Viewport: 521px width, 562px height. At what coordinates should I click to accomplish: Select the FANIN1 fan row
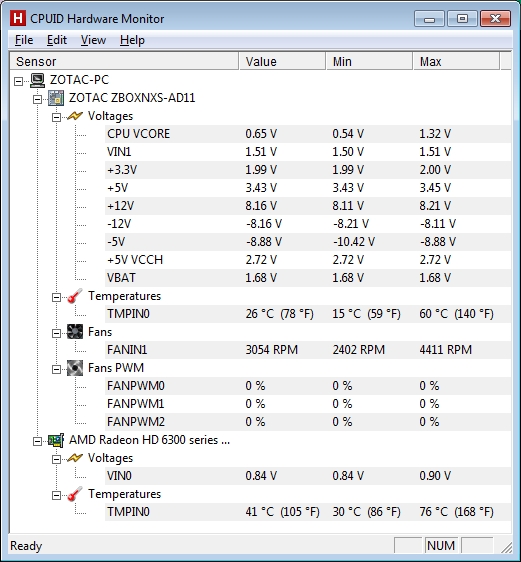pyautogui.click(x=308, y=350)
